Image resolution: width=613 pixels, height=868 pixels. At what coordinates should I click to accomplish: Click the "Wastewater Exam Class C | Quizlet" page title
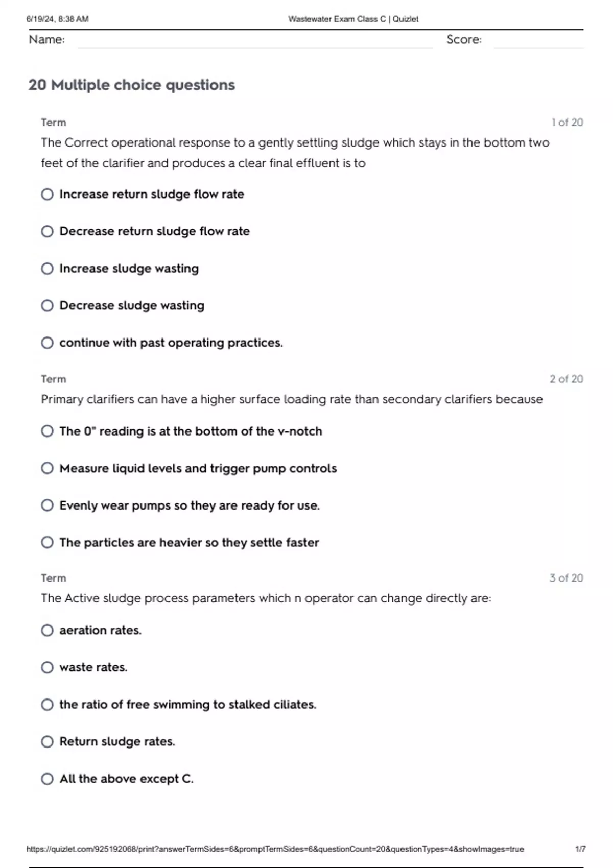click(x=353, y=19)
